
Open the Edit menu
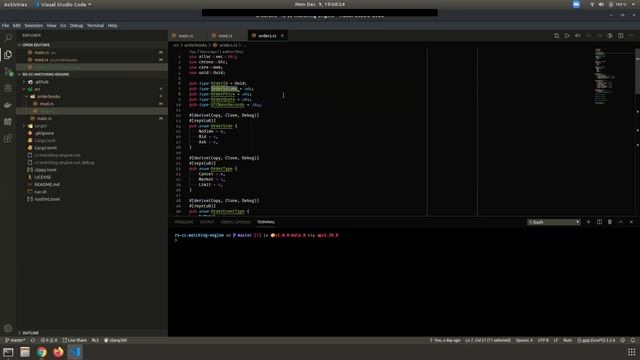click(x=16, y=25)
